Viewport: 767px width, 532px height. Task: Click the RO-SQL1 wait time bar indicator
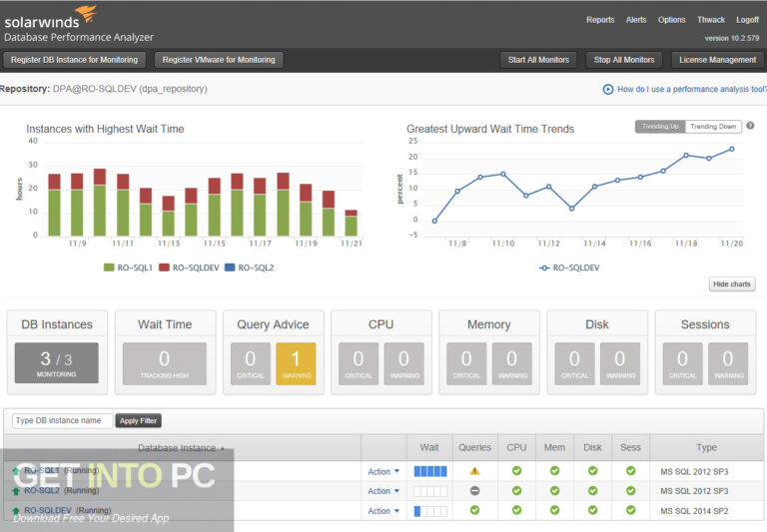click(430, 471)
